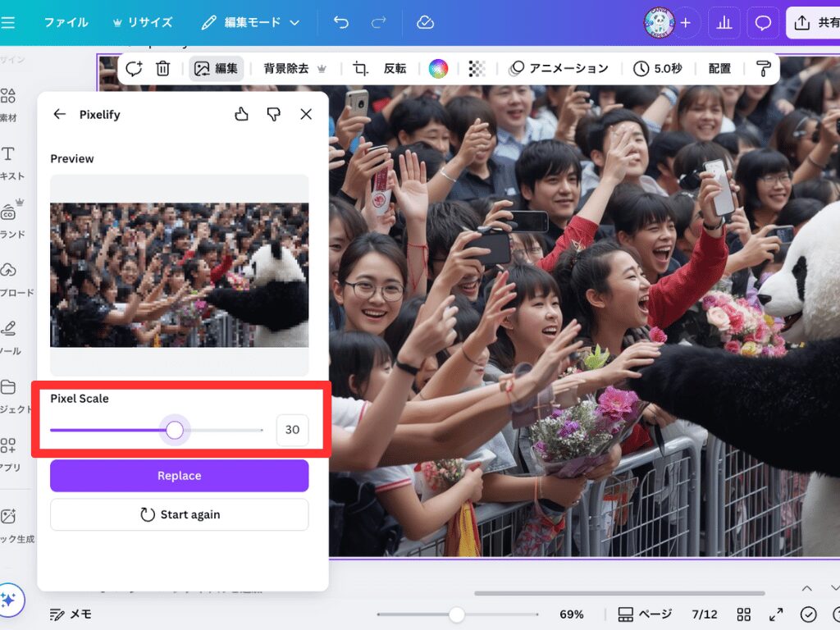The width and height of the screenshot is (840, 630).
Task: Open the ファイル menu
Action: pyautogui.click(x=66, y=23)
